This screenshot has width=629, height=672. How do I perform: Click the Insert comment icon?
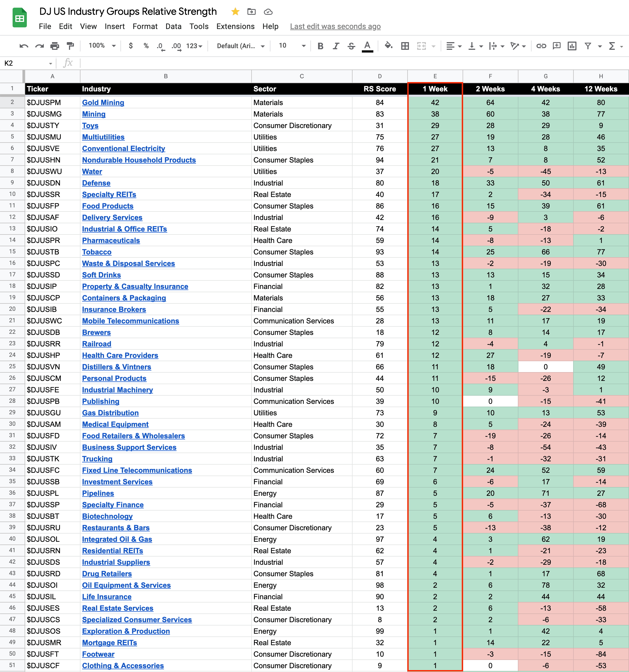coord(556,46)
